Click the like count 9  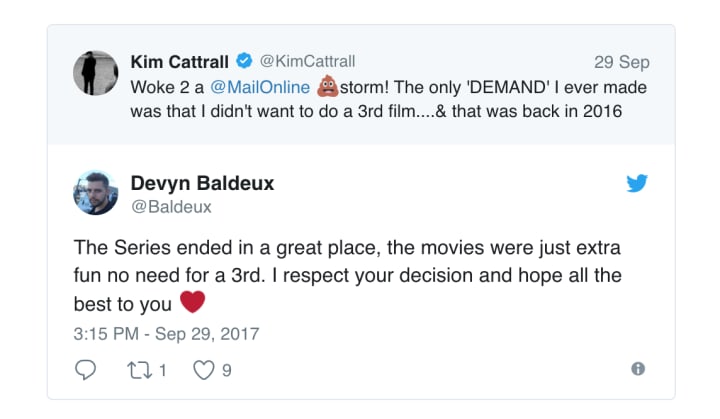click(226, 370)
